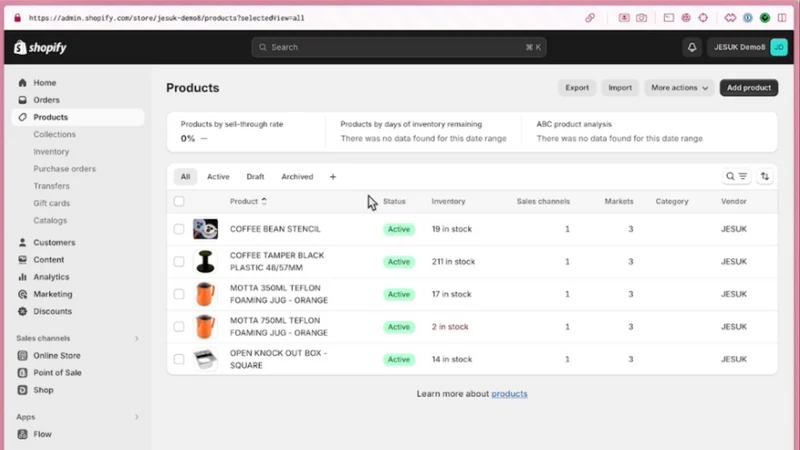This screenshot has height=450, width=800.
Task: Click the search magnifier in top bar
Action: 263,47
